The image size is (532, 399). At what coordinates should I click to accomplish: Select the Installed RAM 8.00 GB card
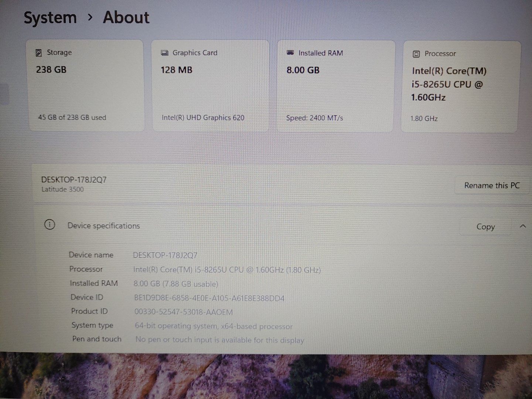click(x=335, y=86)
